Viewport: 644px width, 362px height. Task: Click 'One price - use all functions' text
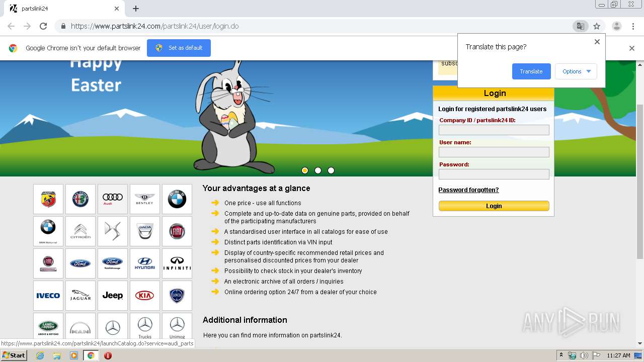[263, 203]
